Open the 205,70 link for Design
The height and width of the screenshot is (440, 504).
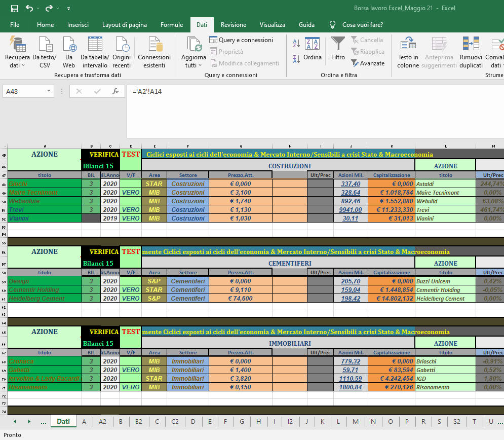(x=351, y=281)
